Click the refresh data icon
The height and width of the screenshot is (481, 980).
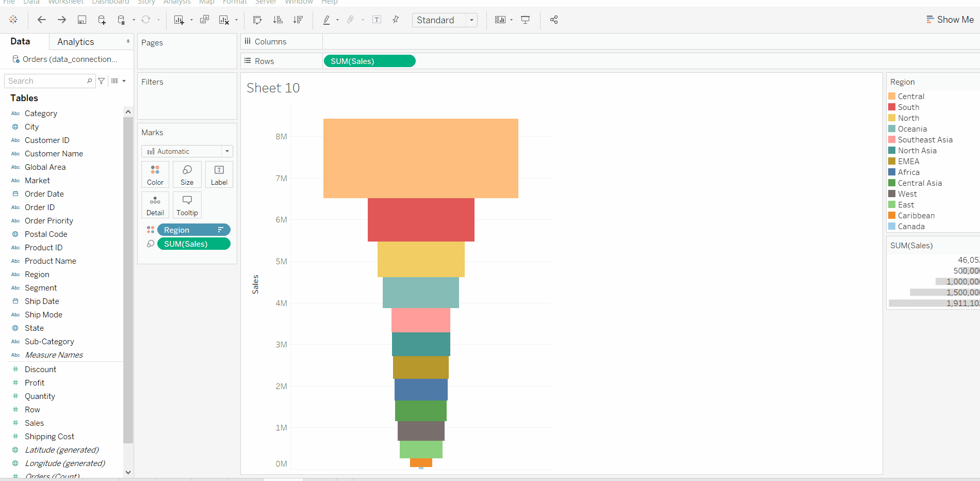(146, 20)
